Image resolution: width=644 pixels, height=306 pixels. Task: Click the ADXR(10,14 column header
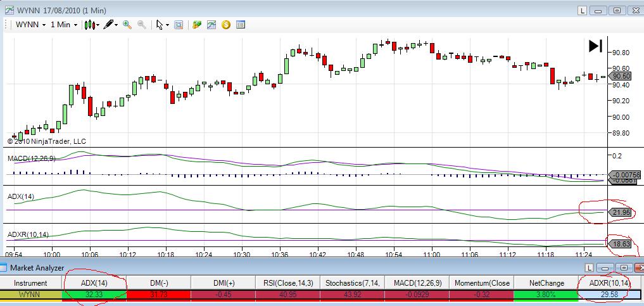click(609, 283)
